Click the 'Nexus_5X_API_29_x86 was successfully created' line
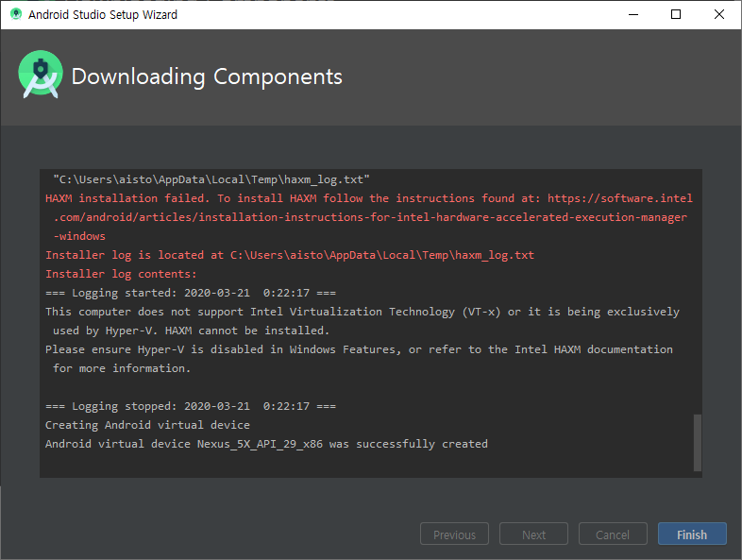 pos(266,444)
